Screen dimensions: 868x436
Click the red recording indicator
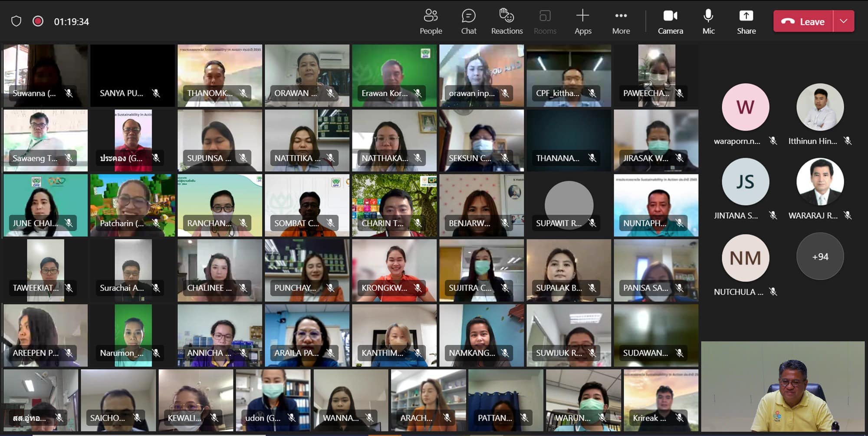tap(38, 21)
